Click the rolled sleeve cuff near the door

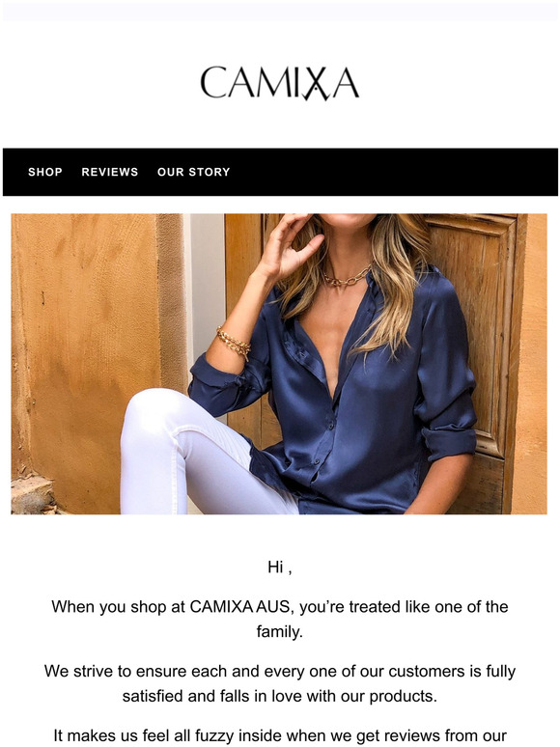(448, 441)
